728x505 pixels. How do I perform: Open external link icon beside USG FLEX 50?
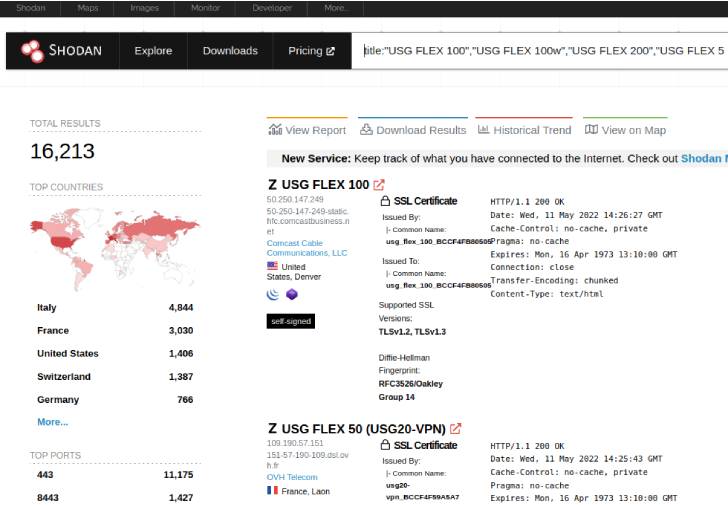(x=455, y=428)
